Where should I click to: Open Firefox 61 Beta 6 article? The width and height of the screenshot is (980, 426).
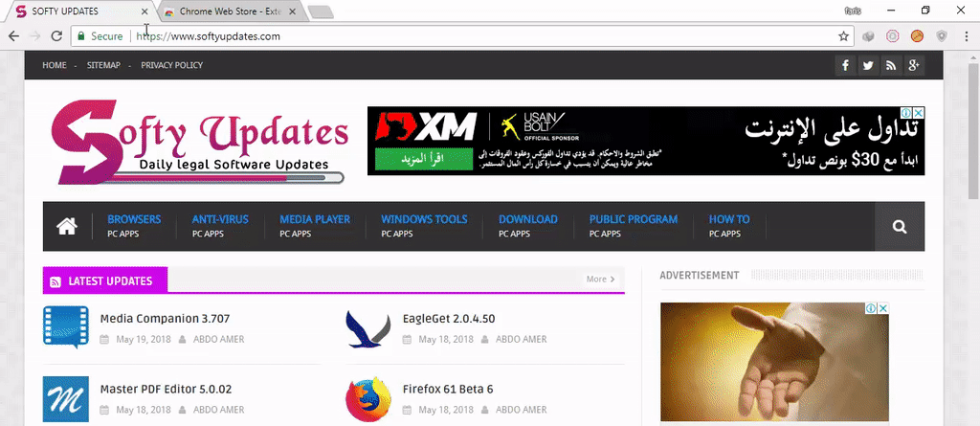(448, 389)
